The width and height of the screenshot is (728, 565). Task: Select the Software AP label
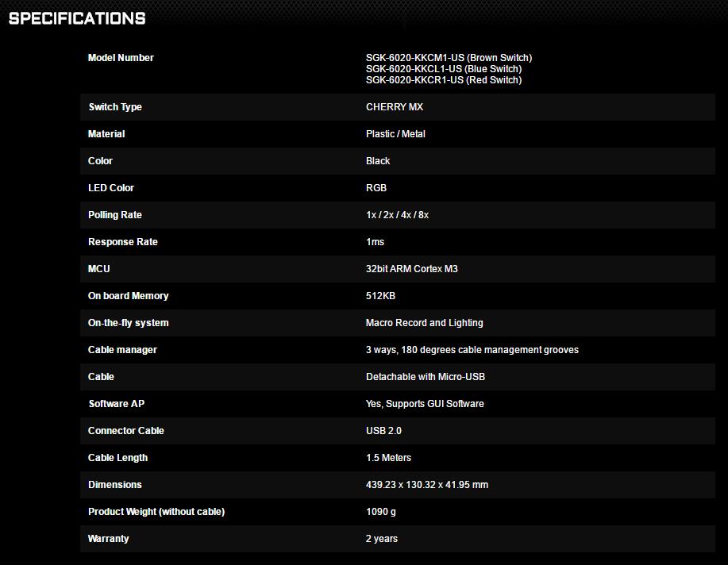[117, 403]
